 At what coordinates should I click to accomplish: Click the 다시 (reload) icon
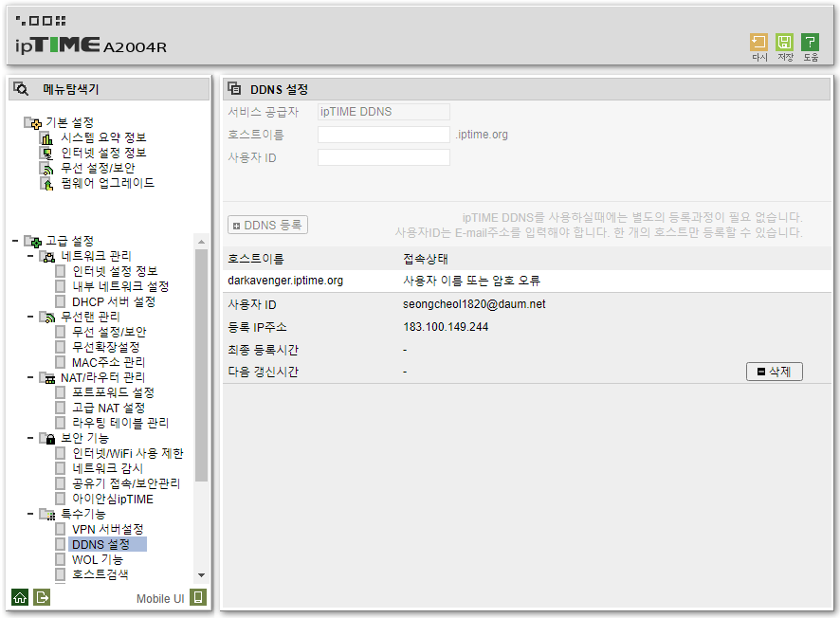758,43
